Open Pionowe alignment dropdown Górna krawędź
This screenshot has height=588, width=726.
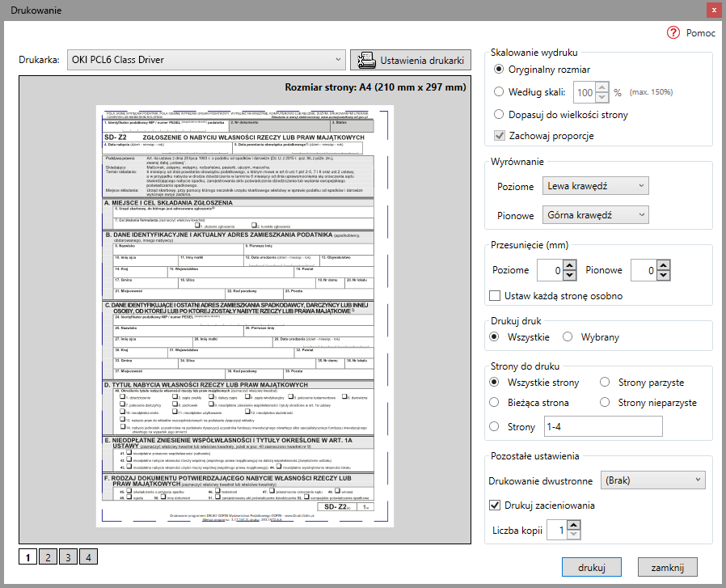(595, 215)
